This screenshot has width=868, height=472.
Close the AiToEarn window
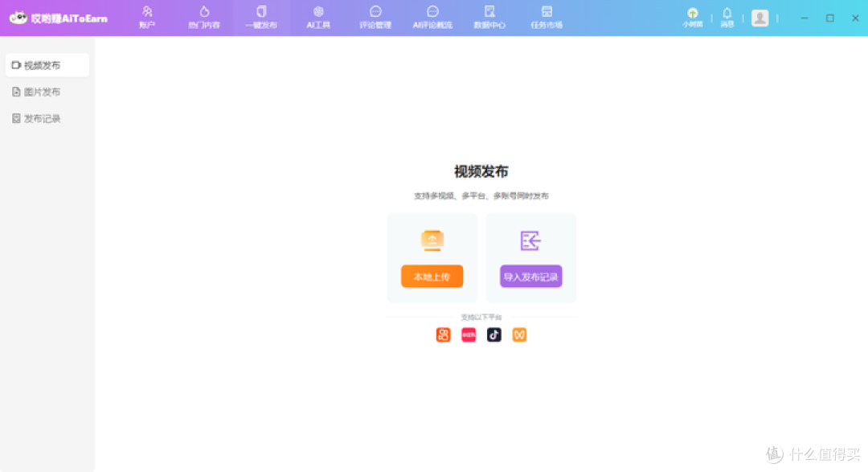[855, 18]
